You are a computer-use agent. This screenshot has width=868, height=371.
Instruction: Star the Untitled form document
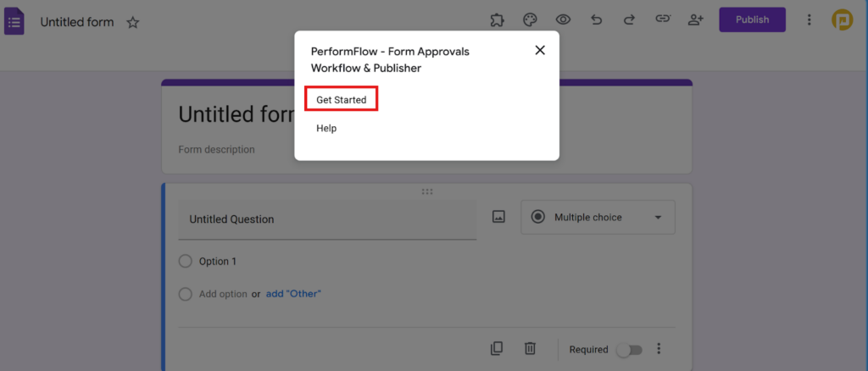[133, 23]
